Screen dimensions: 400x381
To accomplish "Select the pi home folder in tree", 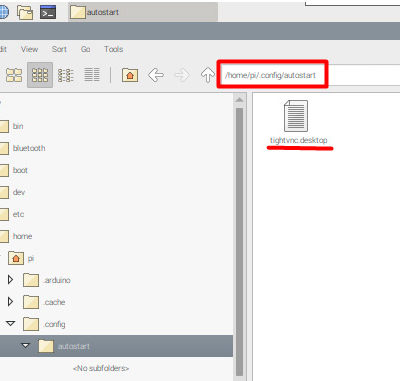I will click(x=21, y=258).
